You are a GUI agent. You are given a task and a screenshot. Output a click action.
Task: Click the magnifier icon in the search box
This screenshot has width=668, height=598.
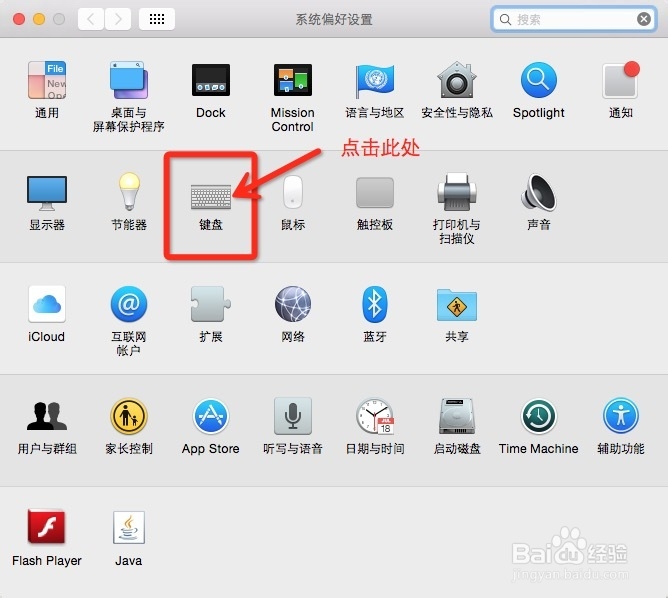pos(505,20)
